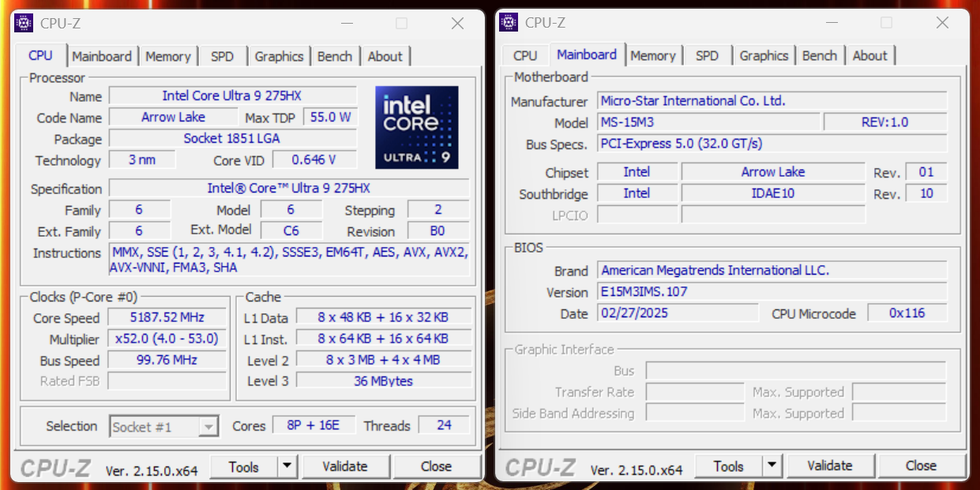Click the Threads value '24'
This screenshot has width=980, height=490.
(445, 425)
